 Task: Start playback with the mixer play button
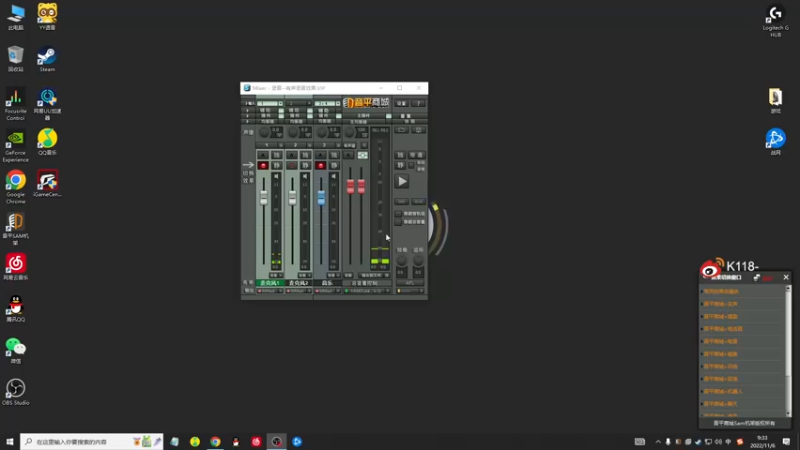[x=402, y=181]
